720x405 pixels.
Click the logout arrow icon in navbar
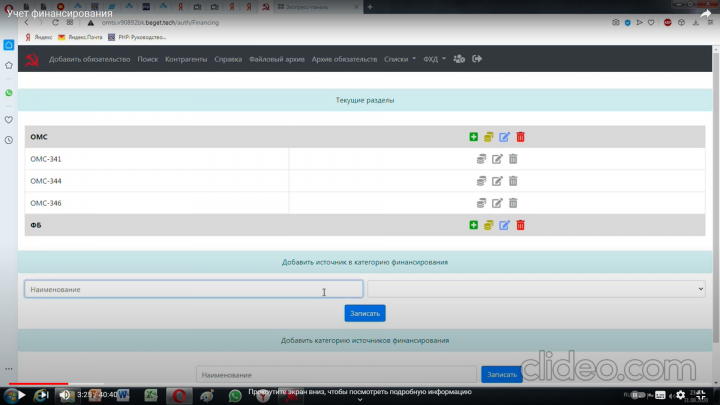coord(477,59)
